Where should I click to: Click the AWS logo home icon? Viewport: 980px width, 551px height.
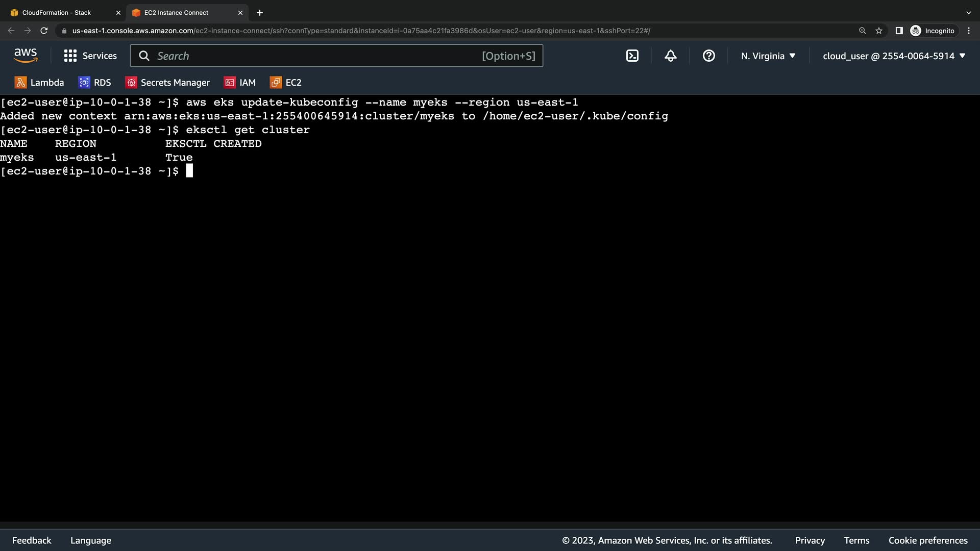pyautogui.click(x=26, y=56)
